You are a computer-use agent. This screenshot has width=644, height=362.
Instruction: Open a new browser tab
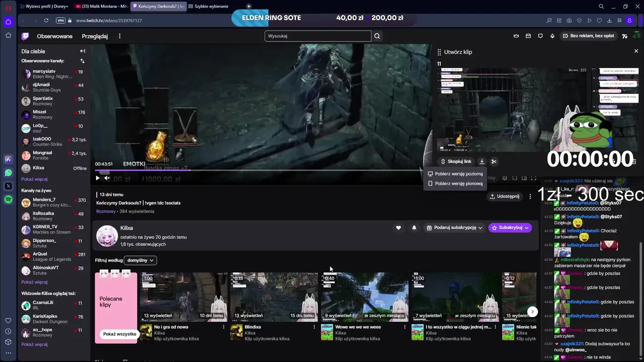pos(249,7)
